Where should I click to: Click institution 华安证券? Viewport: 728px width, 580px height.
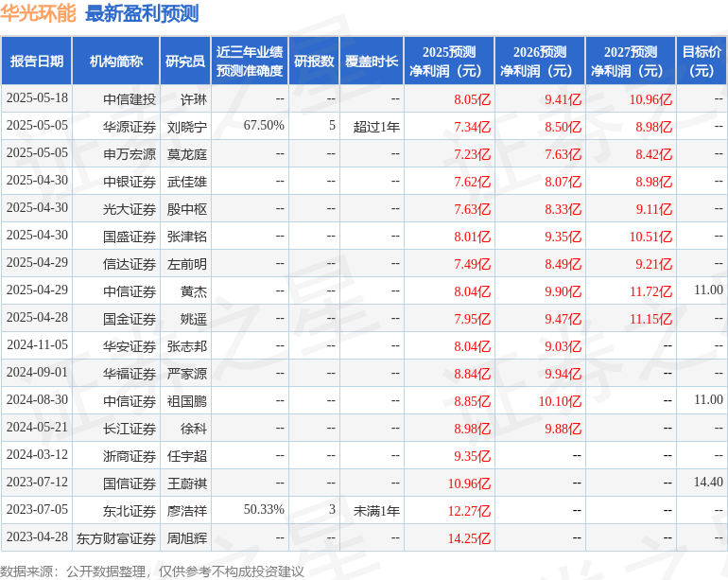130,345
